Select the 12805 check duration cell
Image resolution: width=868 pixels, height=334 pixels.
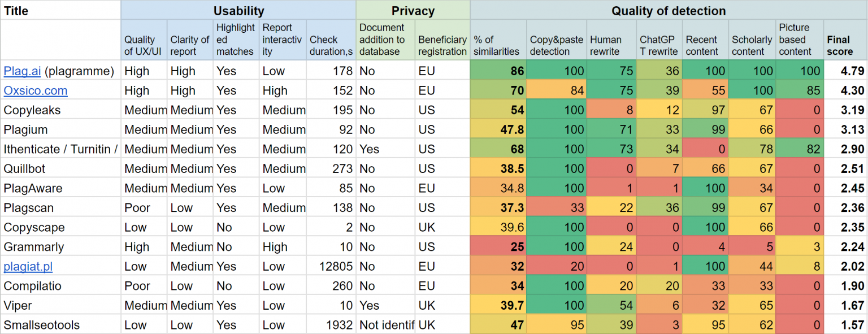(331, 266)
